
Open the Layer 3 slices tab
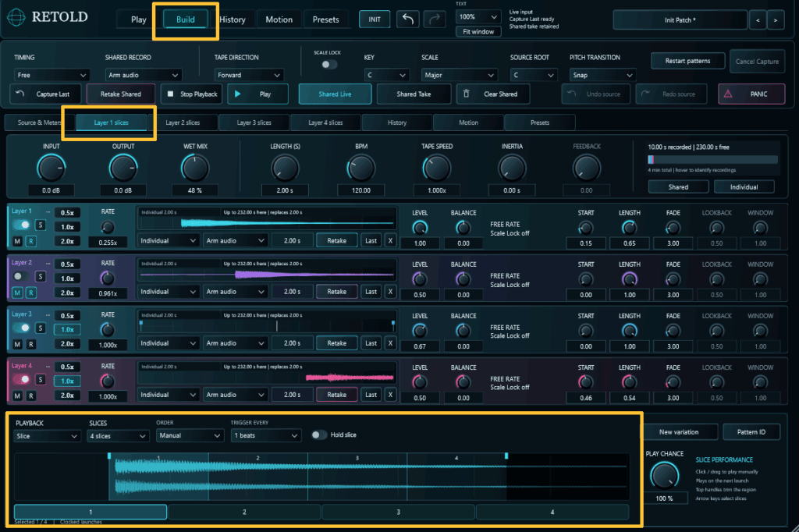[254, 122]
